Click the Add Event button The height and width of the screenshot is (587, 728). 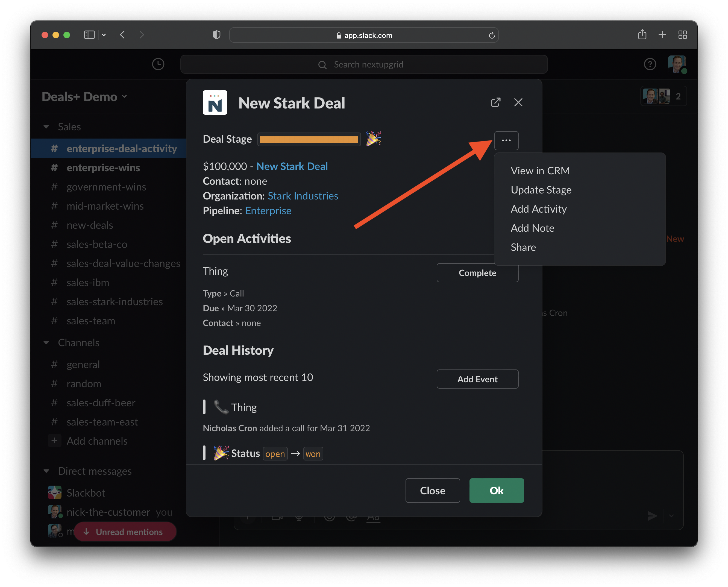(x=477, y=379)
